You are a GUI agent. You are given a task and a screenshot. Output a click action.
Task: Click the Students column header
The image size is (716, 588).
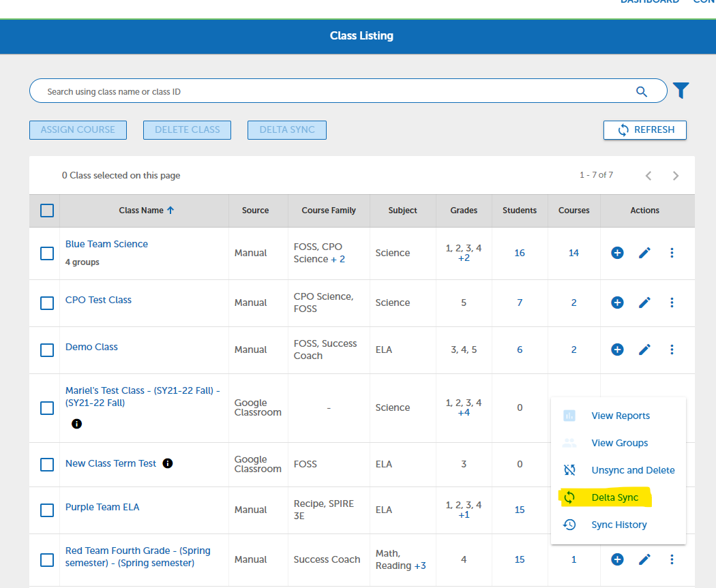(520, 211)
